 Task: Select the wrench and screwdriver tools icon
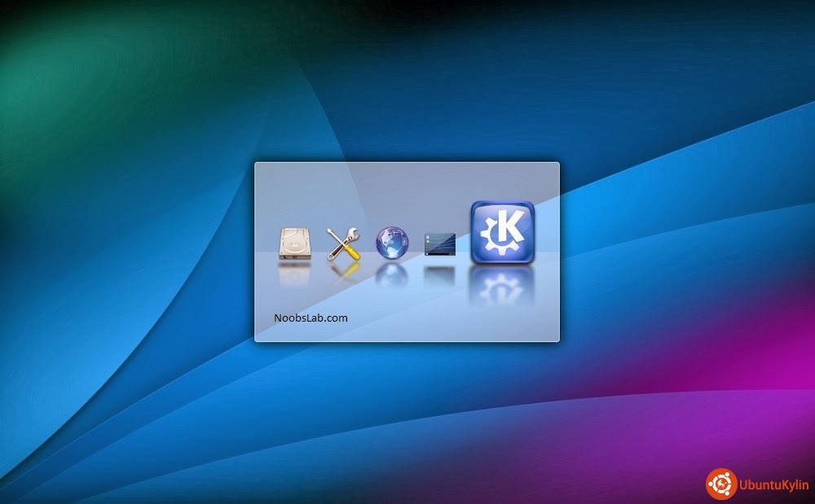[x=343, y=243]
